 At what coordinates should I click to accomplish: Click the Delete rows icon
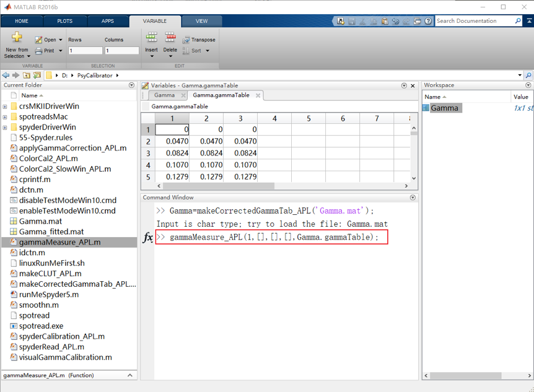(170, 37)
